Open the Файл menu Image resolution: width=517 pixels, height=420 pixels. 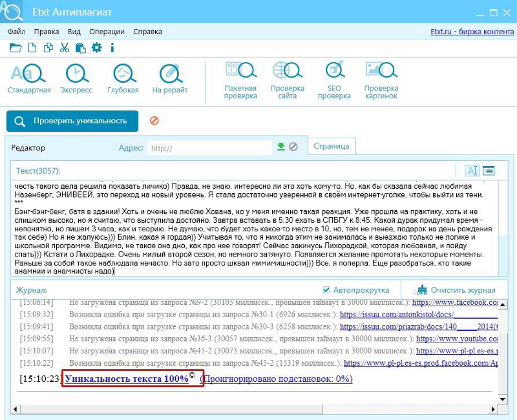coord(16,32)
